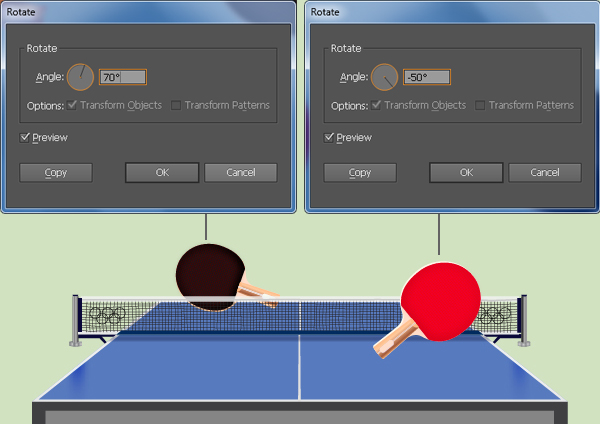
Task: Click the angle dial next to -50°
Action: pos(385,77)
